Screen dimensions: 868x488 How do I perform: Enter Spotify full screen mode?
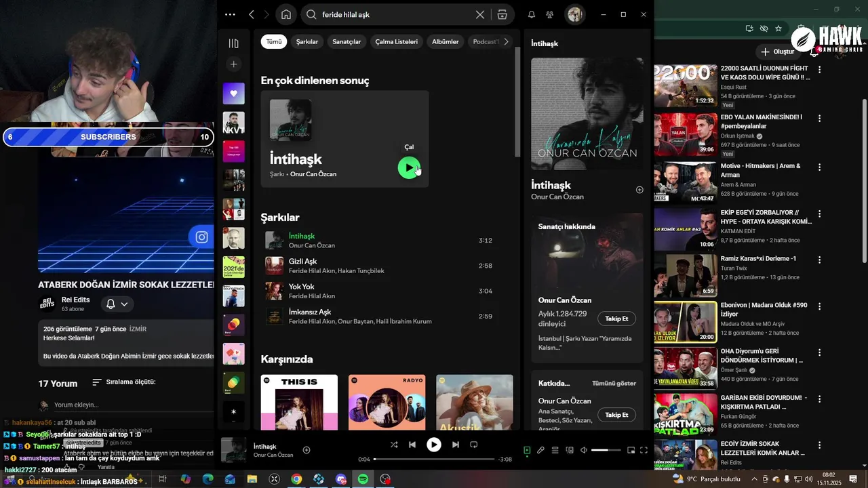(644, 450)
